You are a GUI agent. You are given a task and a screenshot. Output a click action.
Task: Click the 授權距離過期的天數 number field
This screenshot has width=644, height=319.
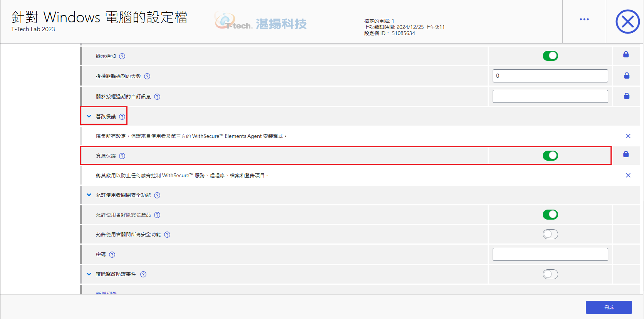550,76
